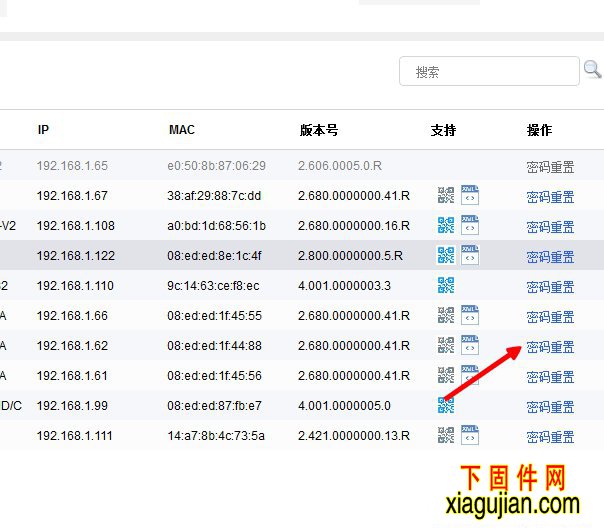Click 密码重置 for 192.168.1.99

(550, 408)
